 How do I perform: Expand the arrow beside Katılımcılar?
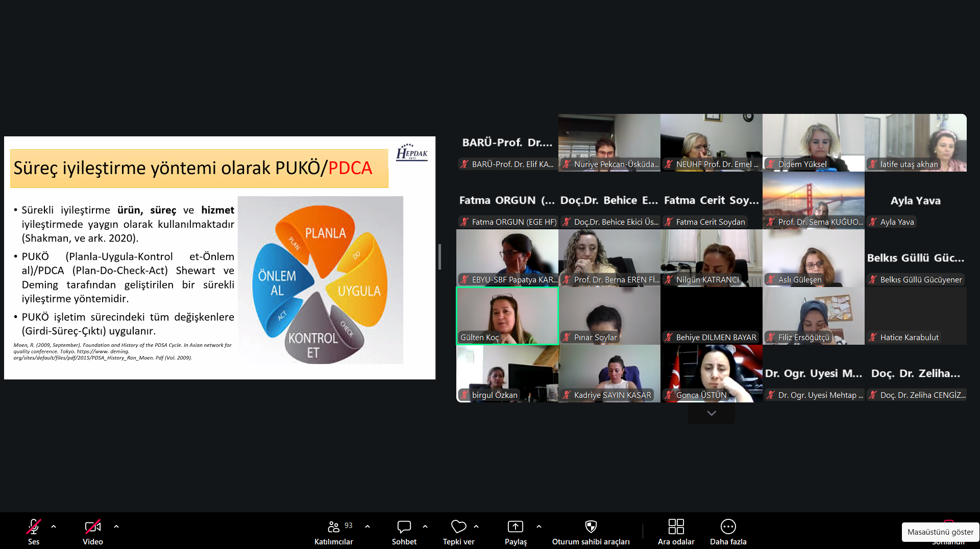pos(367,526)
